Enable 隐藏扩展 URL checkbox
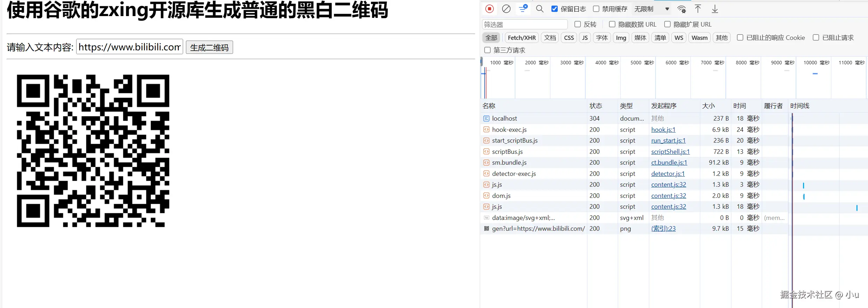The height and width of the screenshot is (308, 868). [667, 24]
